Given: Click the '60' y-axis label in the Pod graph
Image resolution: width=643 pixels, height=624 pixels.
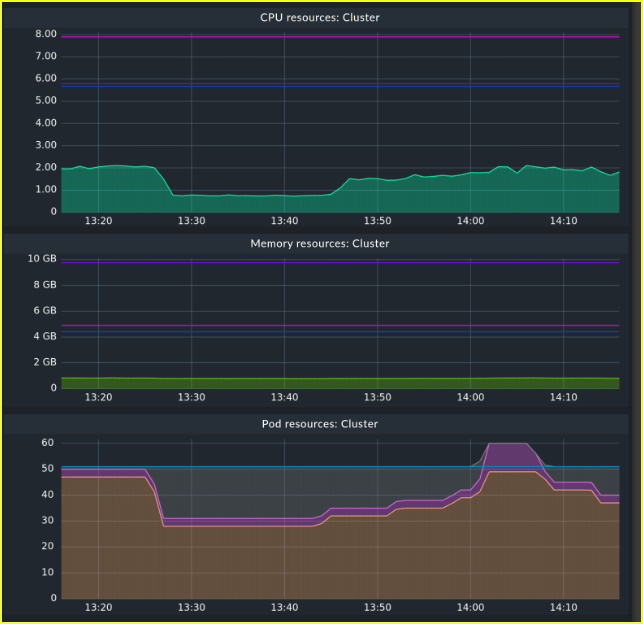Looking at the screenshot, I should [48, 443].
